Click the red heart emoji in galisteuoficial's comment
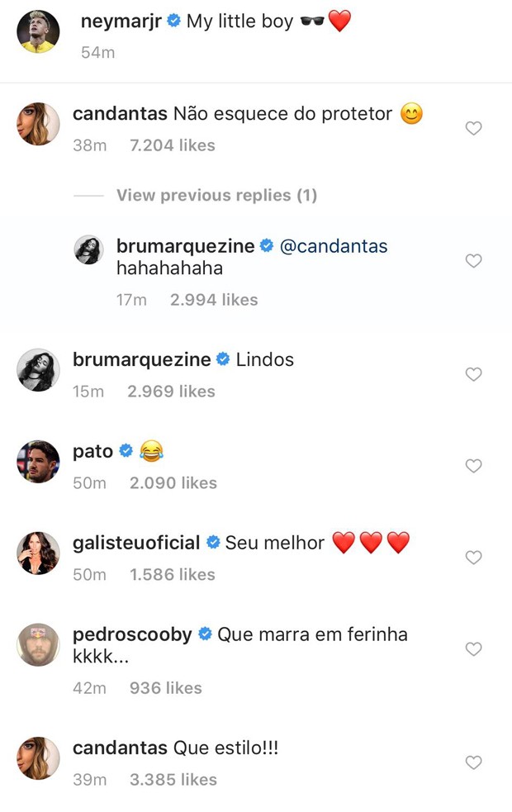 pos(344,543)
